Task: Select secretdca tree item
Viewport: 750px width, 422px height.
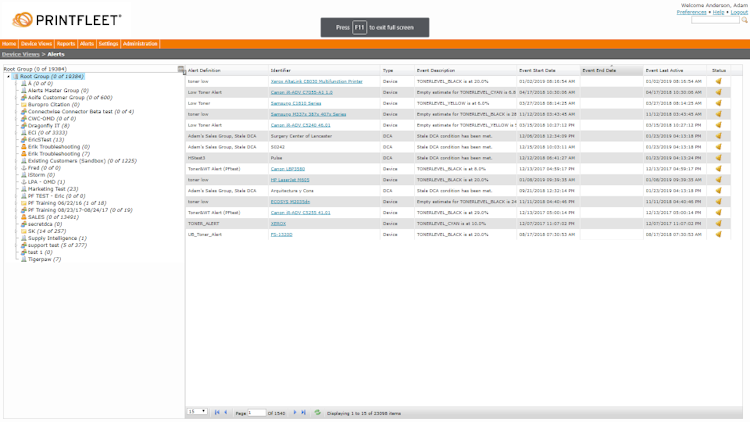Action: tap(45, 224)
